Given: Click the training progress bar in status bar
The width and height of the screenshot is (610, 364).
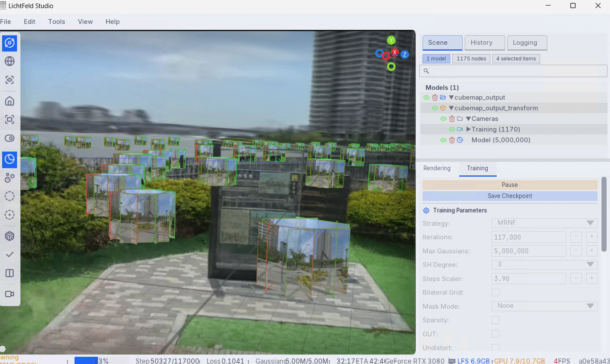Looking at the screenshot, I should [101, 361].
